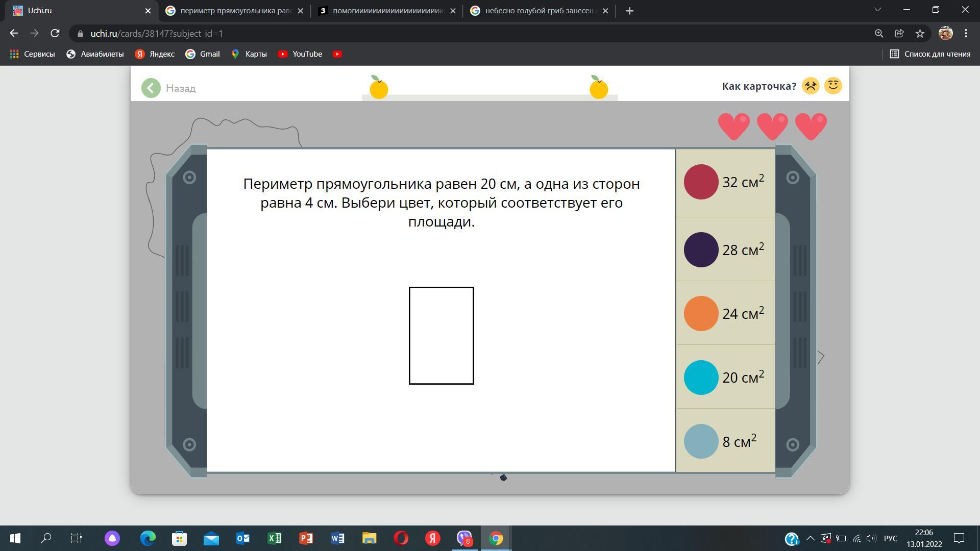Image resolution: width=980 pixels, height=551 pixels.
Task: Select the red 32 см² color
Action: click(x=701, y=182)
